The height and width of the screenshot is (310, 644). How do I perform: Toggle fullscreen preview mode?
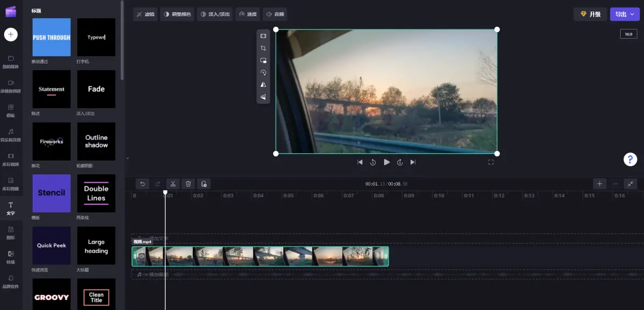click(491, 162)
